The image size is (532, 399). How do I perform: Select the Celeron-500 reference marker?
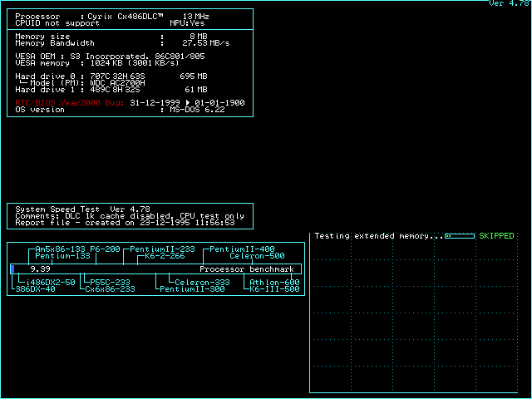[x=257, y=256]
